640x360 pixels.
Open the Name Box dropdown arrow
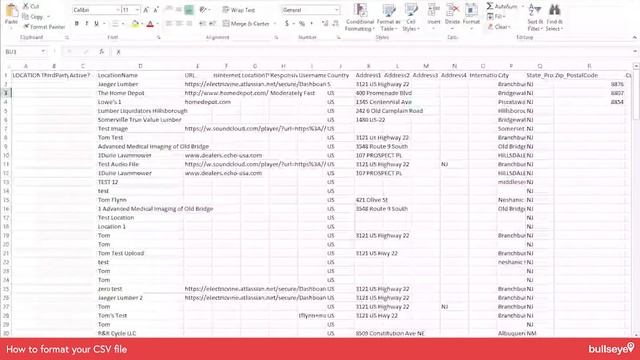(x=43, y=52)
